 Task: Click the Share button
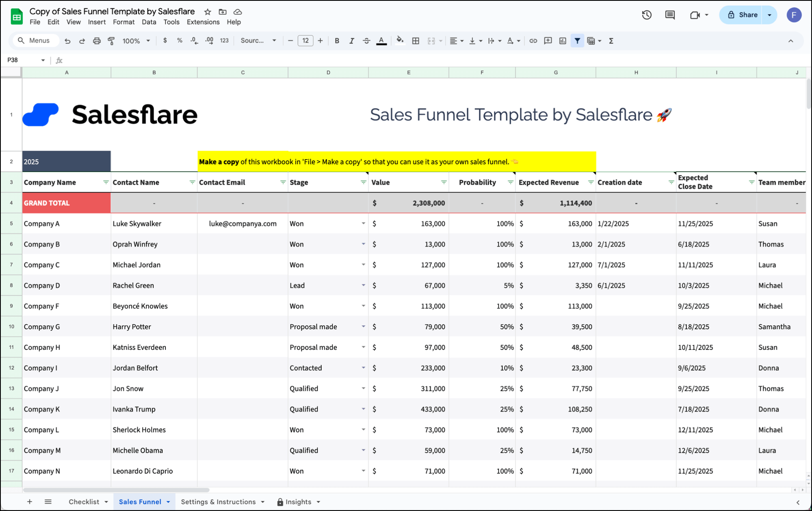click(x=741, y=15)
